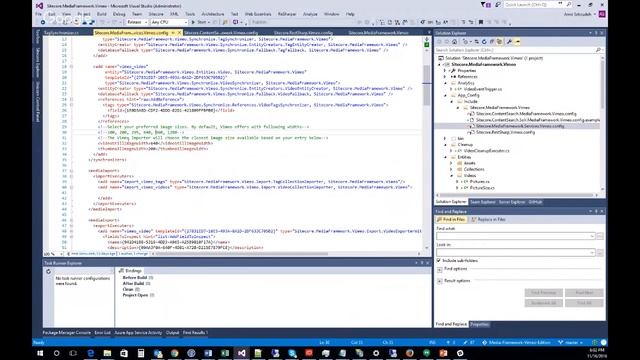The height and width of the screenshot is (360, 640).
Task: Click the highlighted Preview Selected Items icon
Action: [518, 42]
